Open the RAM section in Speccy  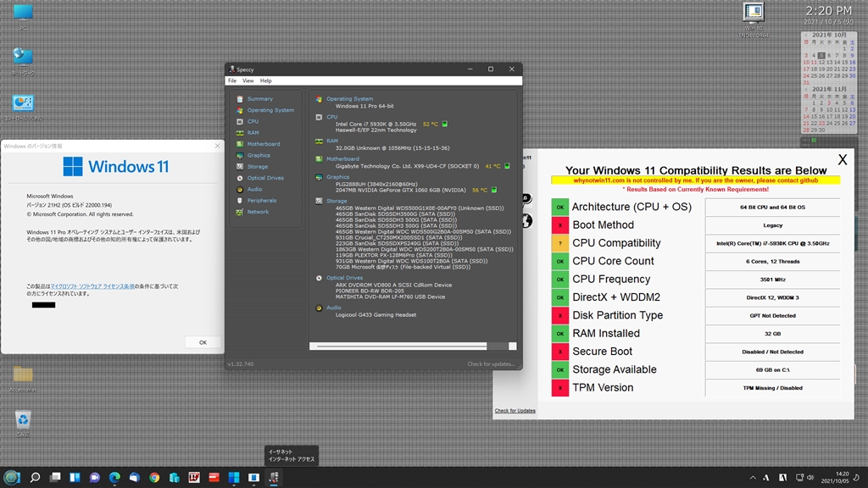point(253,133)
